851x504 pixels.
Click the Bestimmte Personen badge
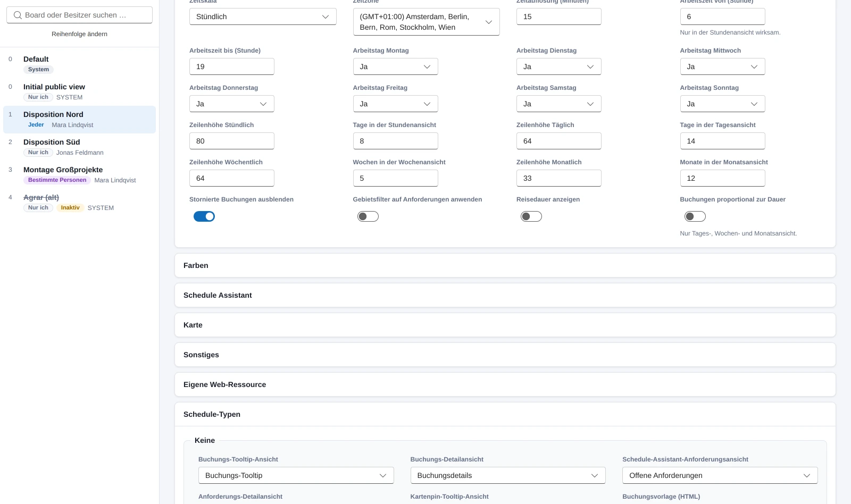57,180
